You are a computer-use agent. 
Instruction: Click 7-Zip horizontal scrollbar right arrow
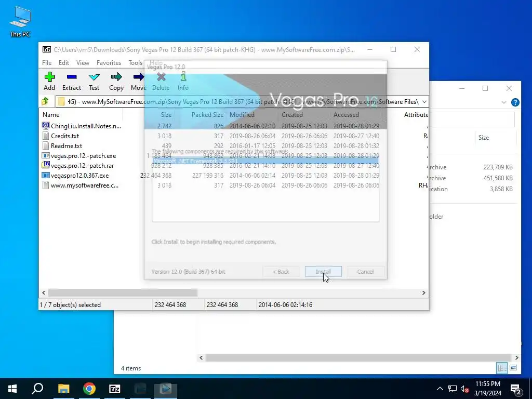point(423,293)
